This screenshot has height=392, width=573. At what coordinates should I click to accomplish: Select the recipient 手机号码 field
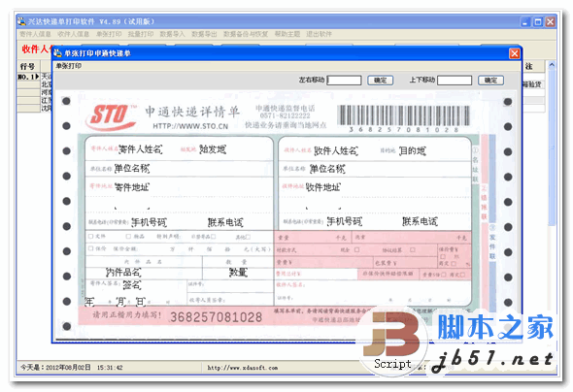[344, 221]
